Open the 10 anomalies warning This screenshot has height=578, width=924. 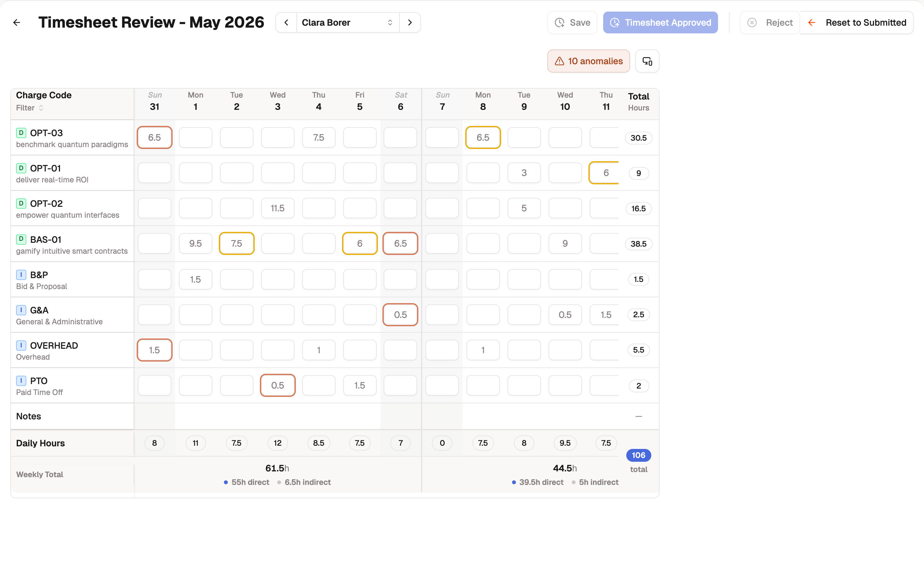point(588,61)
